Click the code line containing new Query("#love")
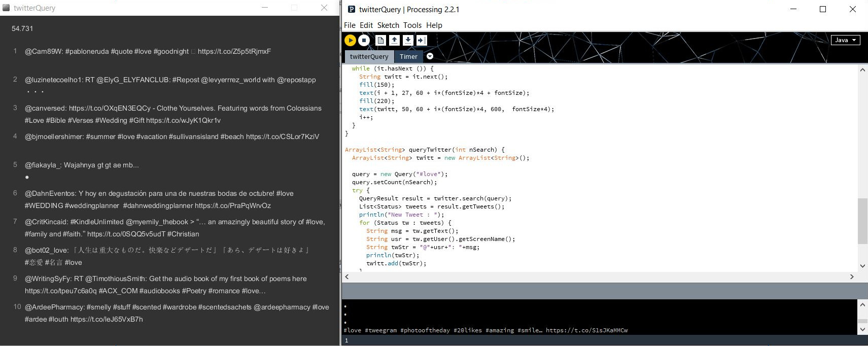 [x=400, y=174]
